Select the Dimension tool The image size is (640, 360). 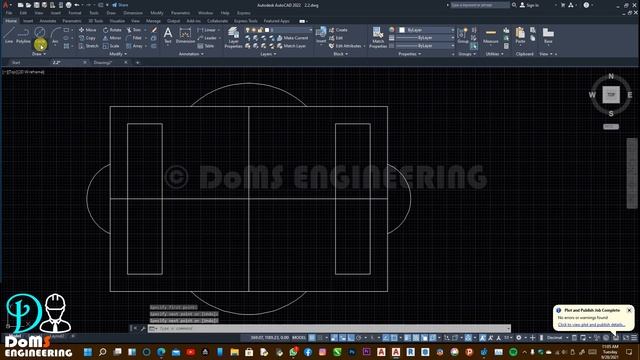(185, 36)
